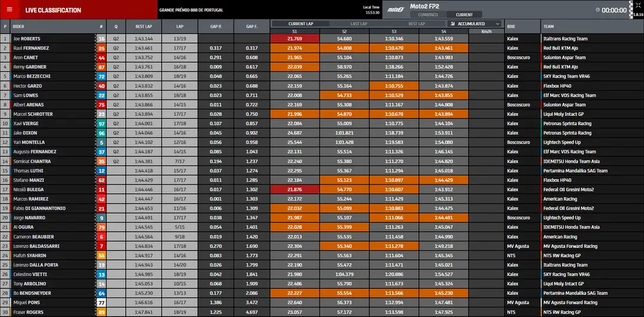Click Marcel Schrotter's number 23 badge
The image size is (644, 317).
(x=101, y=114)
